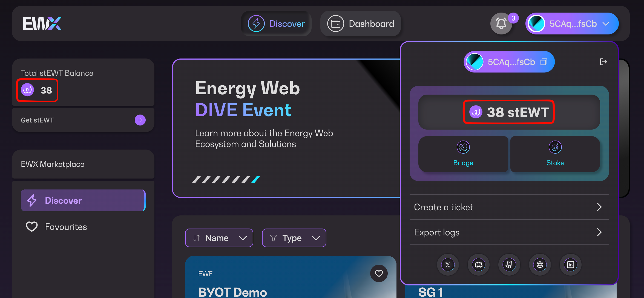Click the logout icon in account panel

603,62
